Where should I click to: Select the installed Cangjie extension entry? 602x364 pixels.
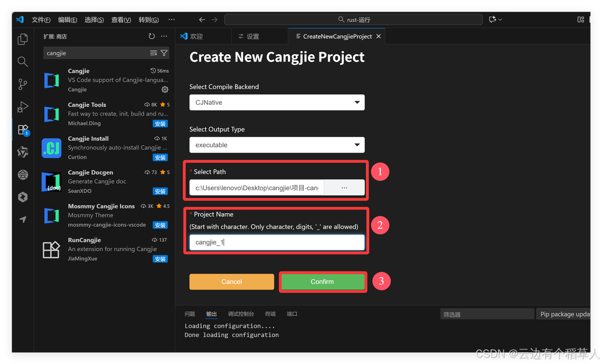[x=105, y=80]
